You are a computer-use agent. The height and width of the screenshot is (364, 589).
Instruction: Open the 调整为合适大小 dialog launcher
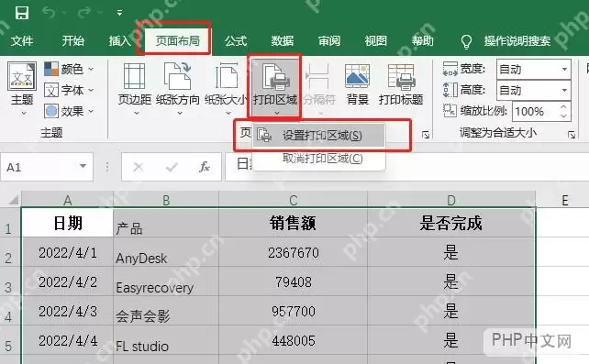[572, 135]
